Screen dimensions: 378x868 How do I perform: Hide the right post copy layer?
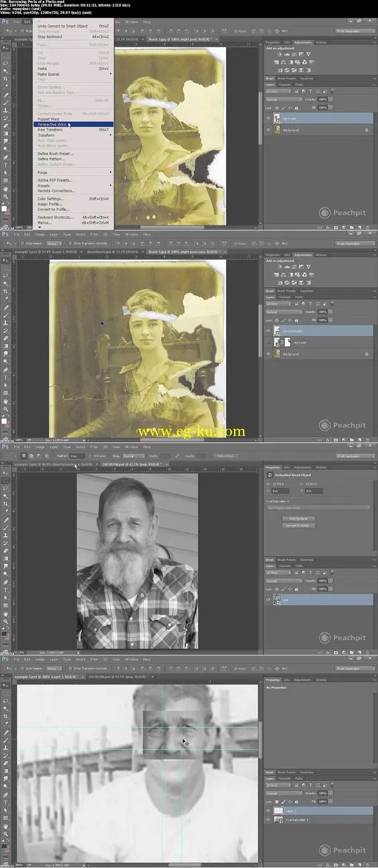tap(269, 331)
